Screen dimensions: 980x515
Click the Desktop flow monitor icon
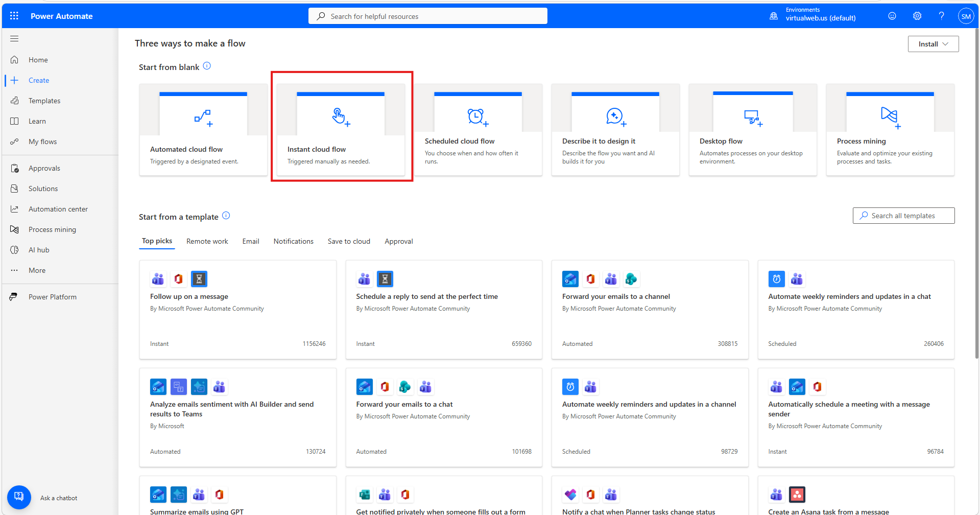753,118
